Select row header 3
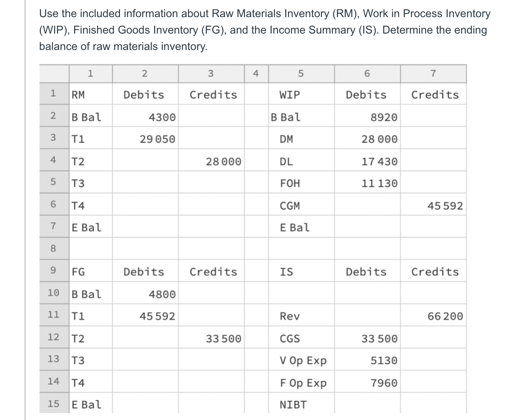Image resolution: width=517 pixels, height=420 pixels. pyautogui.click(x=54, y=138)
